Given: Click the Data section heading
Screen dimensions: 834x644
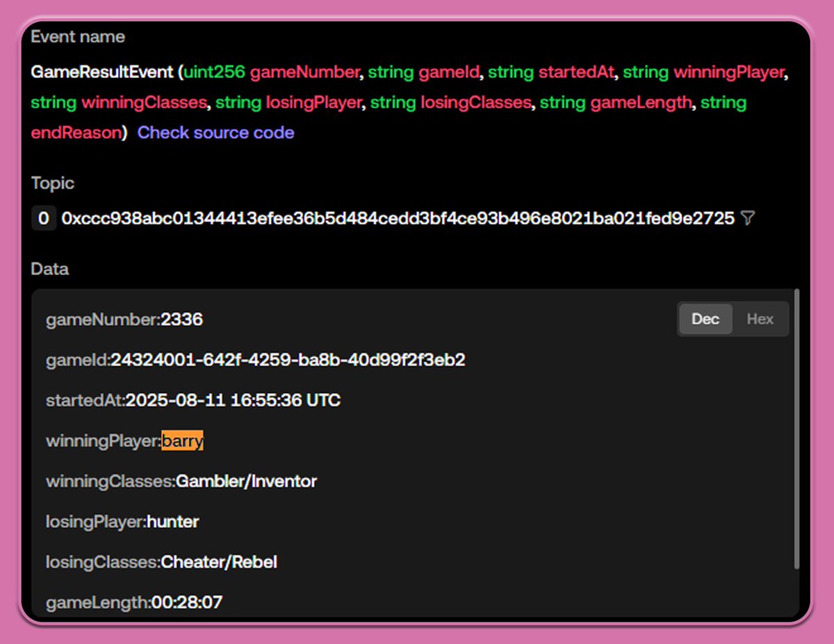Looking at the screenshot, I should point(50,269).
